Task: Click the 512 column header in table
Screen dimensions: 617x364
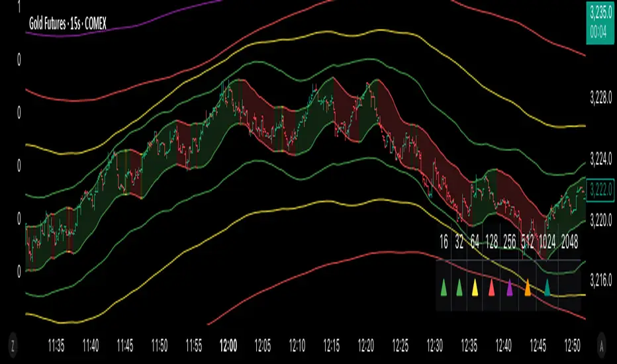Action: click(528, 242)
